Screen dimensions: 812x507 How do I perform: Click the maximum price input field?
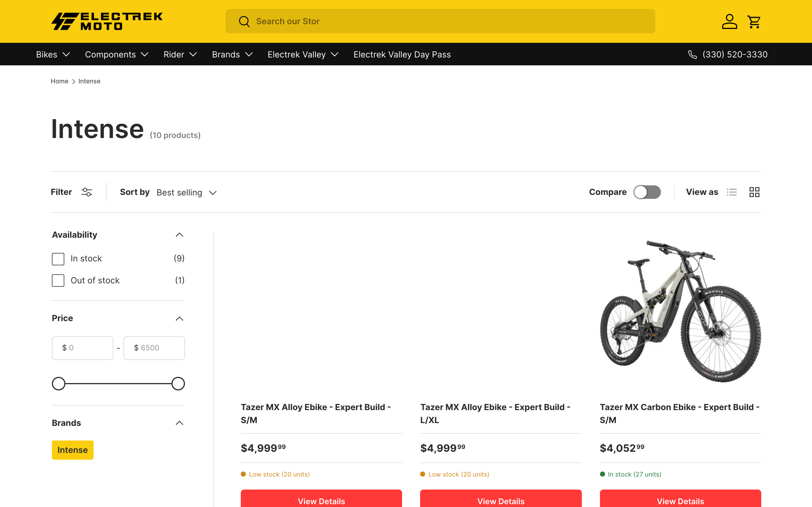154,348
